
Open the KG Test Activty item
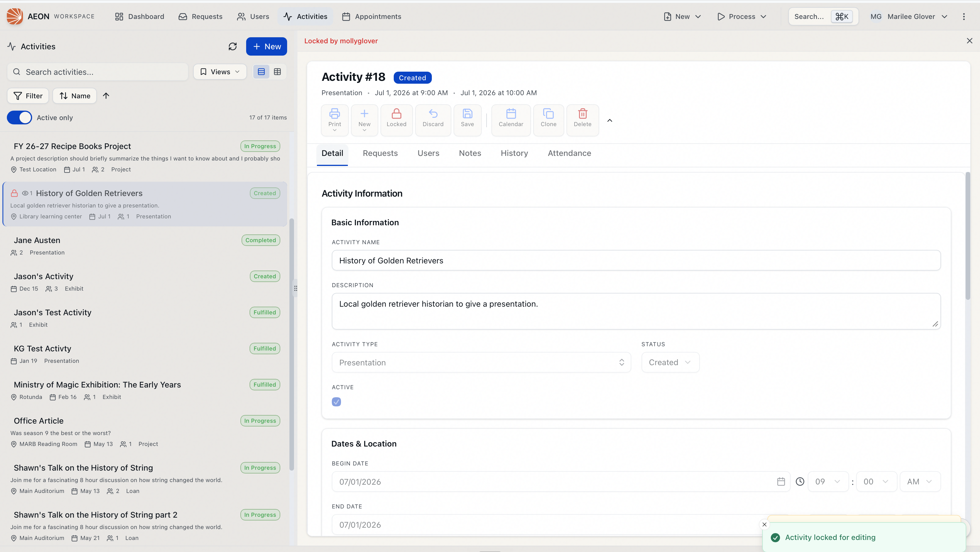(x=145, y=354)
